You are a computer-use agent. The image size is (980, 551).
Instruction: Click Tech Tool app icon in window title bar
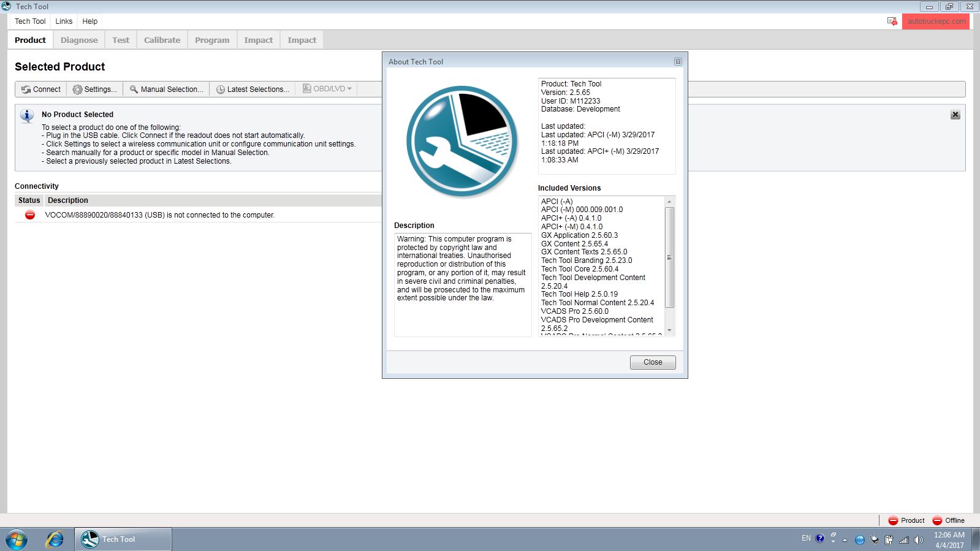(x=6, y=6)
